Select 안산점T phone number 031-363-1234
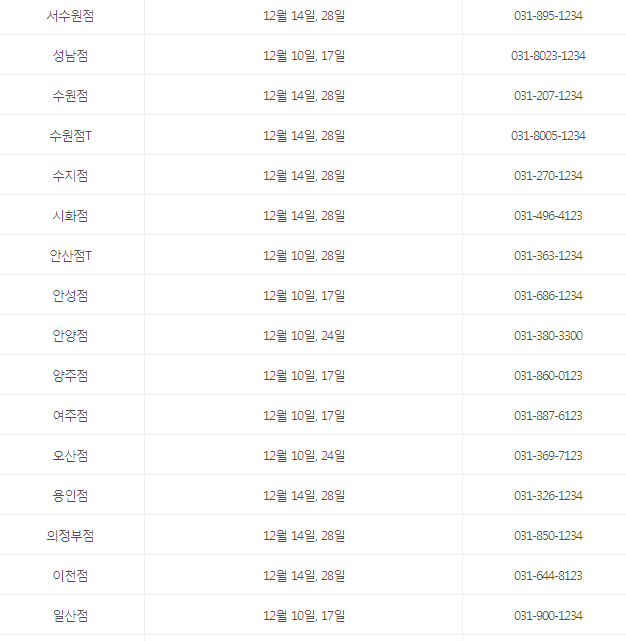This screenshot has height=641, width=626. click(x=548, y=256)
